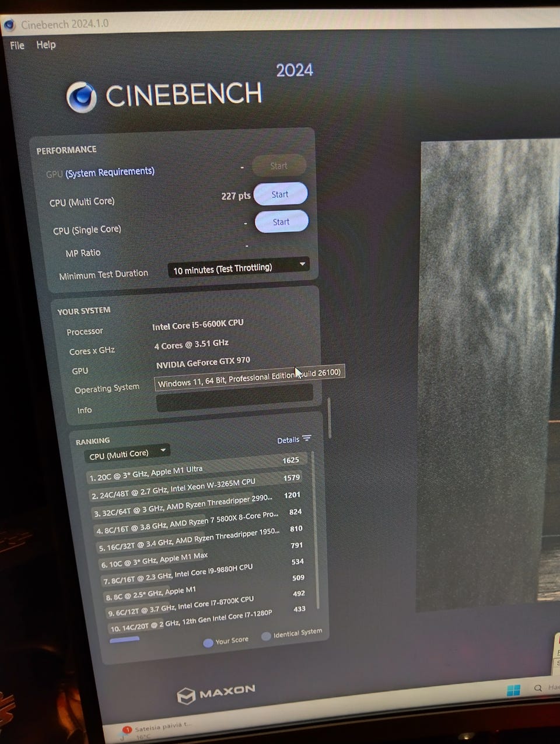Click the Your Score legend dot
The height and width of the screenshot is (744, 560).
tap(208, 642)
